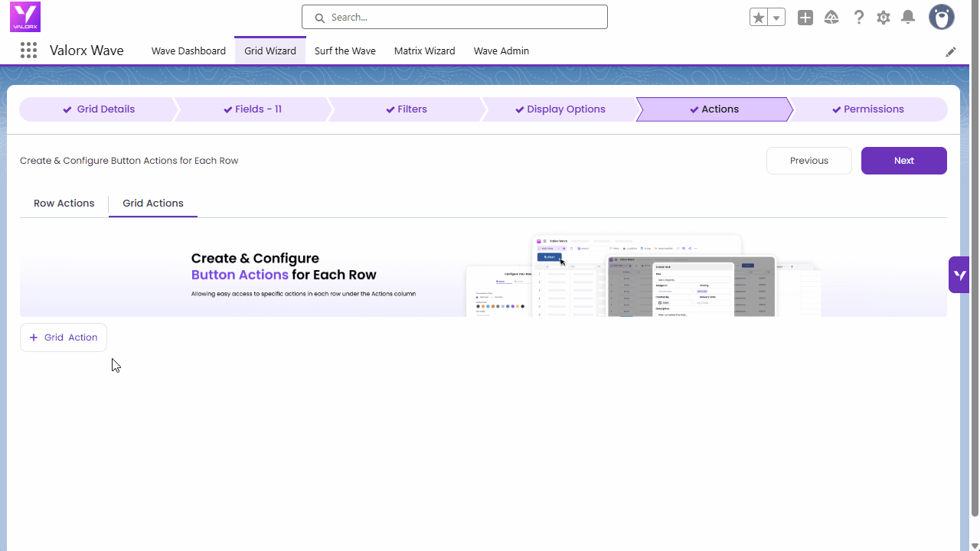The image size is (980, 551).
Task: View the notifications bell
Action: [x=908, y=18]
